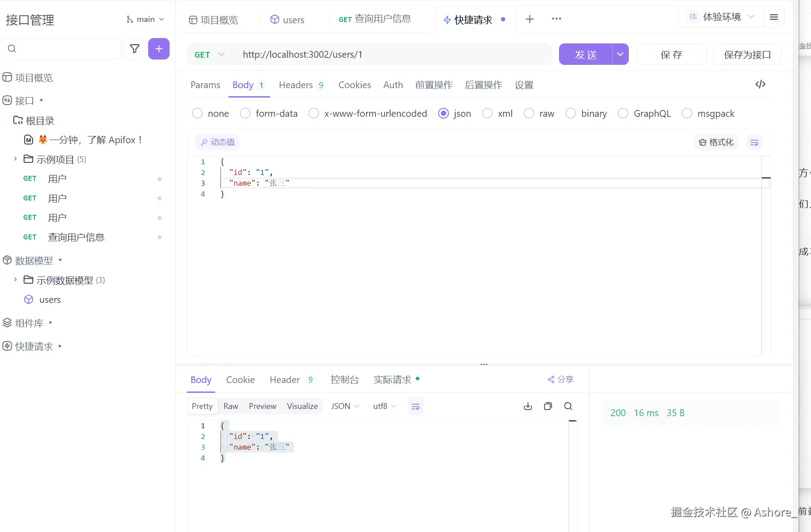Screen dimensions: 811x532
Task: Open the hamburger menu beside the environment selector
Action: click(x=774, y=17)
